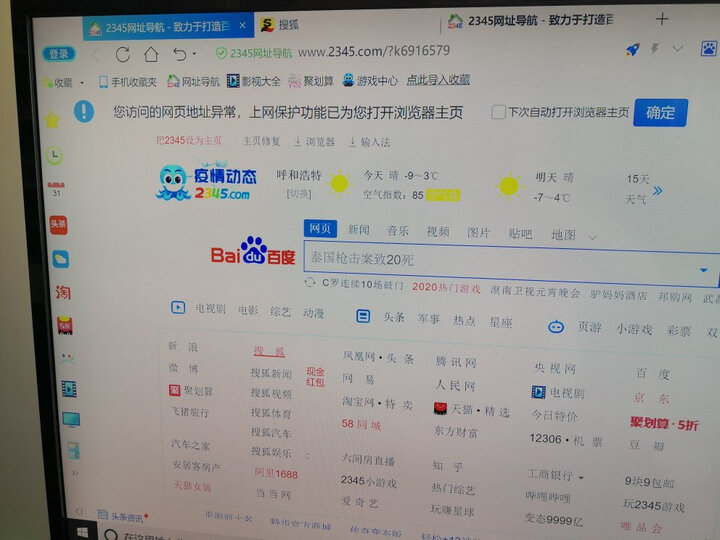
Task: Reload the page with the refresh icon
Action: [x=123, y=55]
